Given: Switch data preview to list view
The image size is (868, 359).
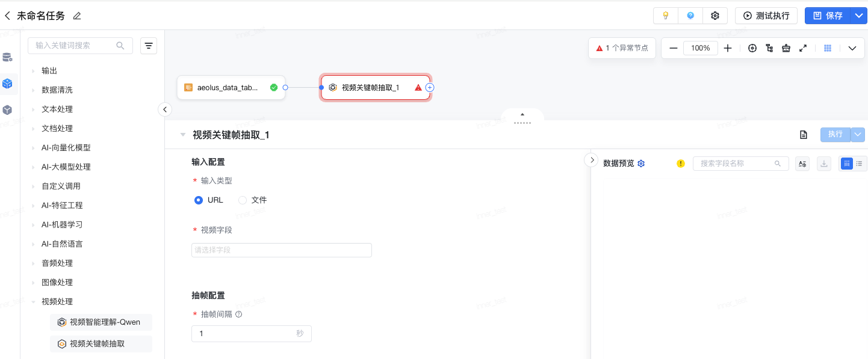Looking at the screenshot, I should [859, 164].
